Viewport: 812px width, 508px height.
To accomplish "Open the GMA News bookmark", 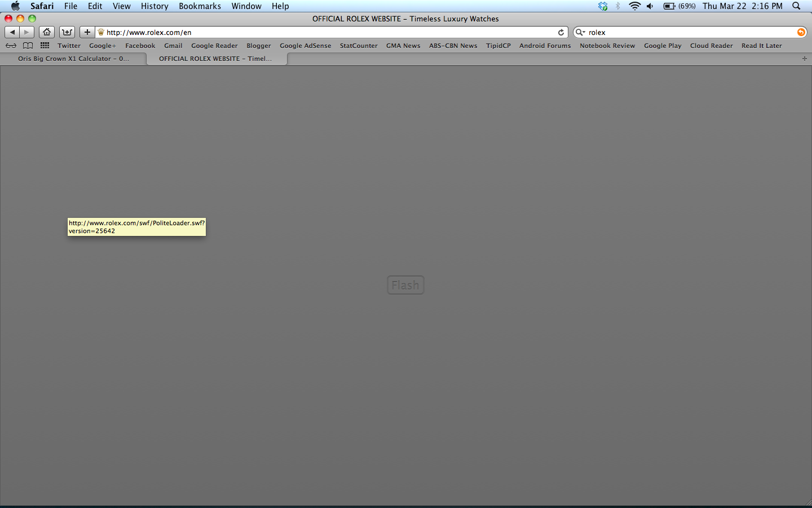I will [403, 46].
